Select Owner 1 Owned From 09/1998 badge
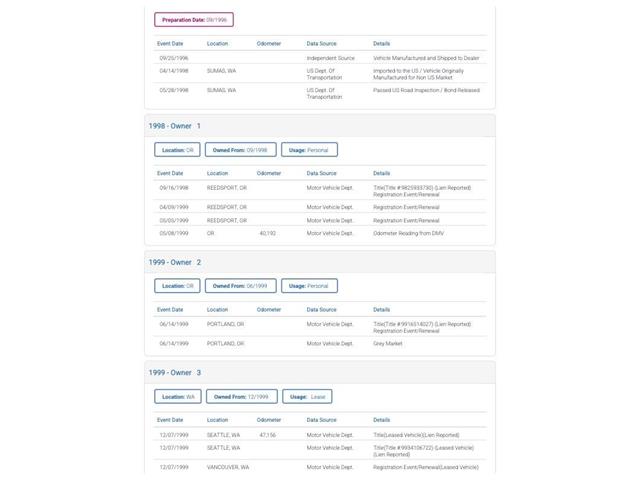The height and width of the screenshot is (480, 640). 240,150
